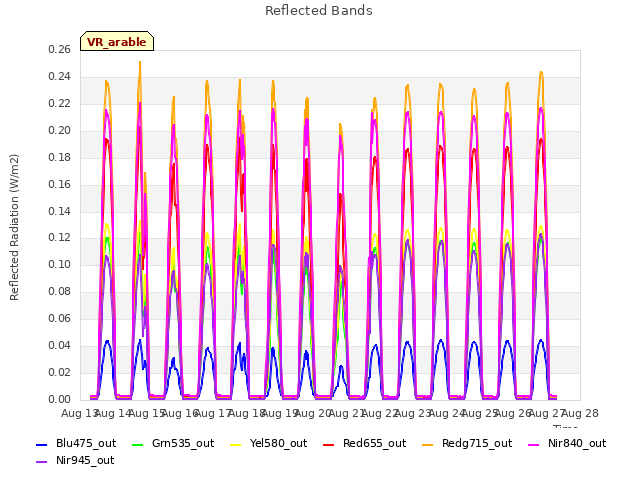Toggle the Nir840_out legend entry
The width and height of the screenshot is (640, 480).
[567, 443]
